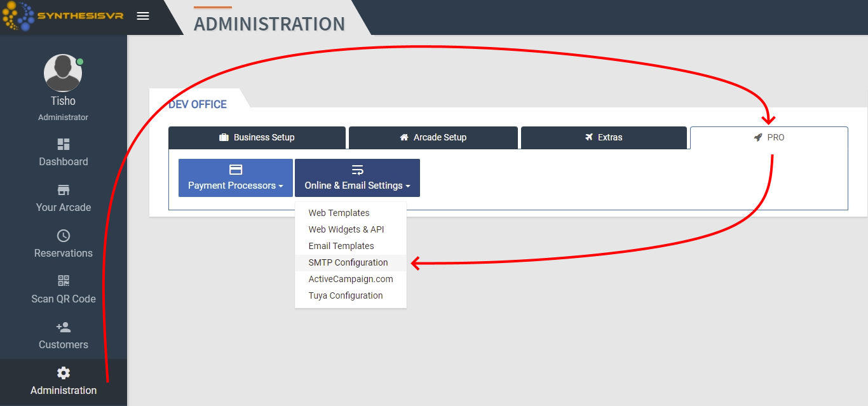Screen dimensions: 868x406
Task: Expand the Payment Processors dropdown
Action: tap(236, 178)
